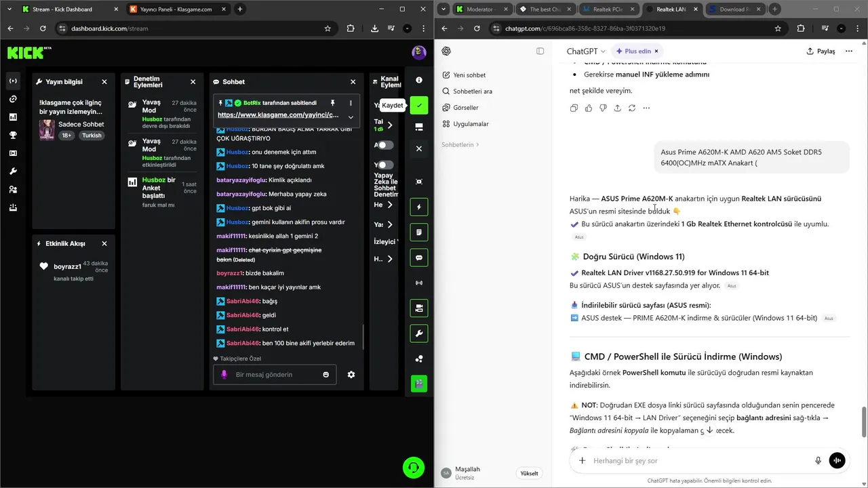Open the users icon in Kick left sidebar

click(x=13, y=190)
